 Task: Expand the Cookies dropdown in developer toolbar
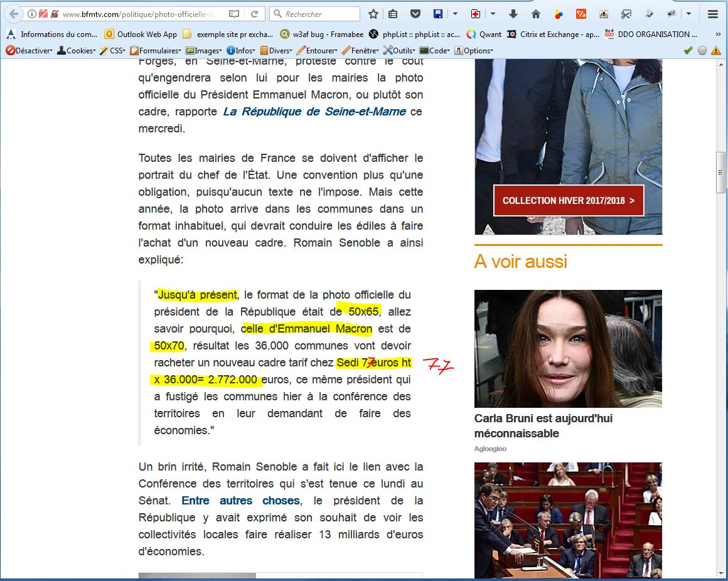77,50
